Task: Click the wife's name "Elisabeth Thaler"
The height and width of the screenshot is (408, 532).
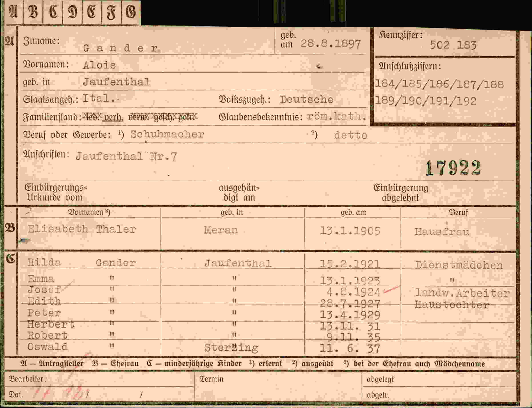Action: (x=82, y=229)
